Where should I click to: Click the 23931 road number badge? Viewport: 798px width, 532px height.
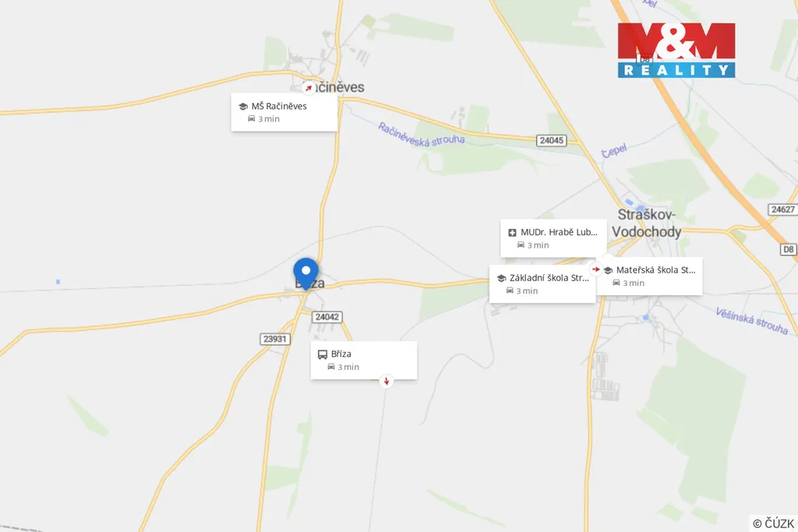pos(275,339)
